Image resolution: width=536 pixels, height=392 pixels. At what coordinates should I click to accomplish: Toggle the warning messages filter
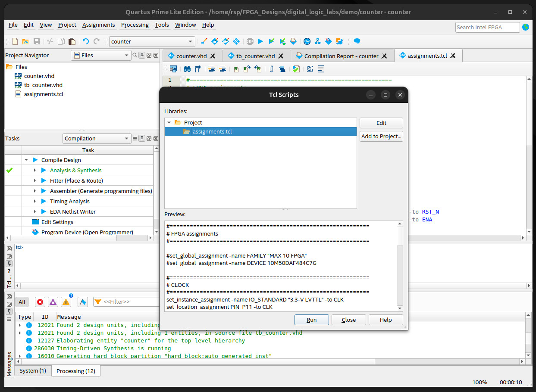(x=66, y=302)
